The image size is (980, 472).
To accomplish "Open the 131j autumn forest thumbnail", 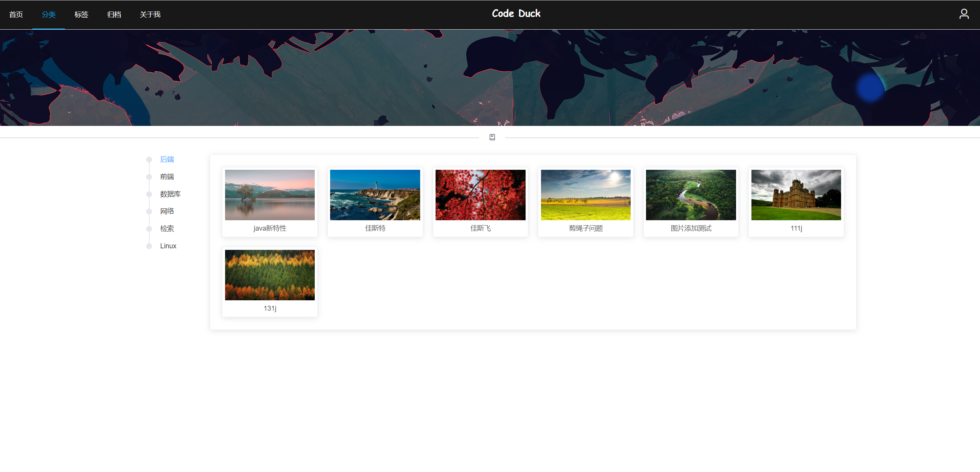I will coord(270,275).
